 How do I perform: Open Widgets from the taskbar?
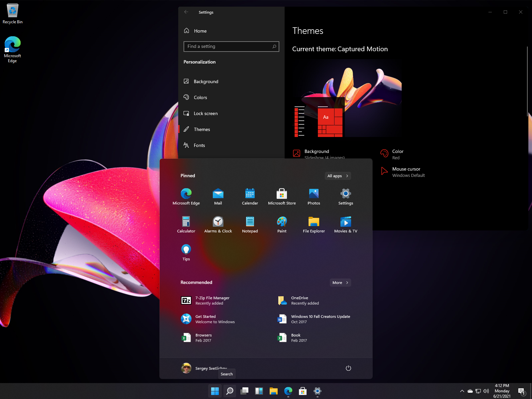tap(259, 391)
